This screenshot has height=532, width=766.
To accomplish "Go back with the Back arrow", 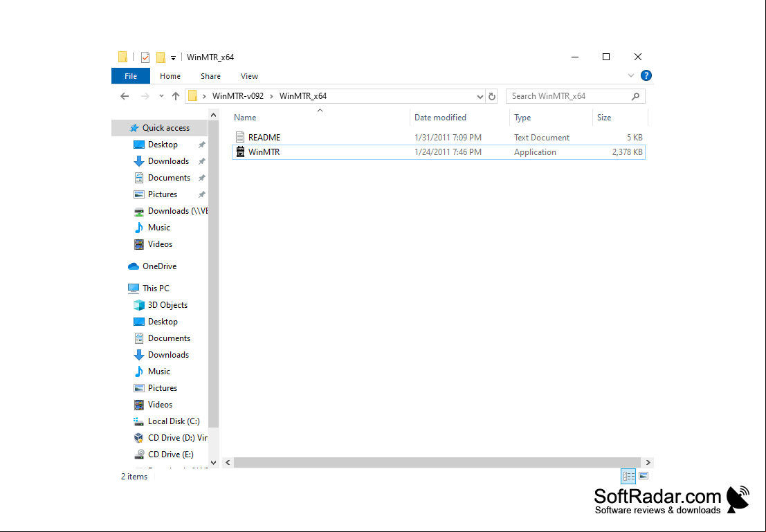I will [125, 96].
